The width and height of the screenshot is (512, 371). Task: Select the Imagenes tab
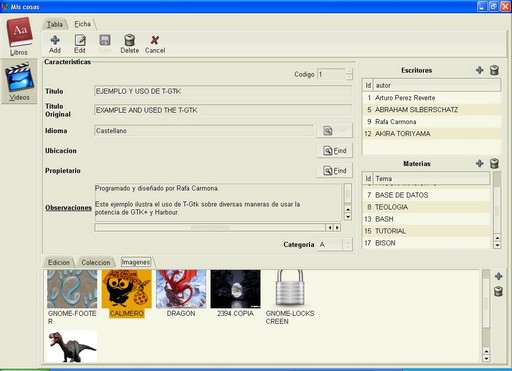coord(136,262)
